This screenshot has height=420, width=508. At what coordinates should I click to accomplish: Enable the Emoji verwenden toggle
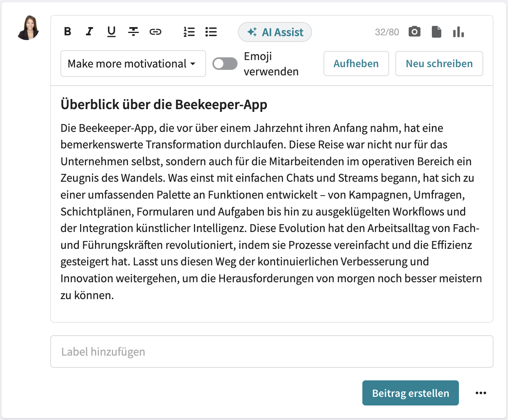pyautogui.click(x=225, y=63)
